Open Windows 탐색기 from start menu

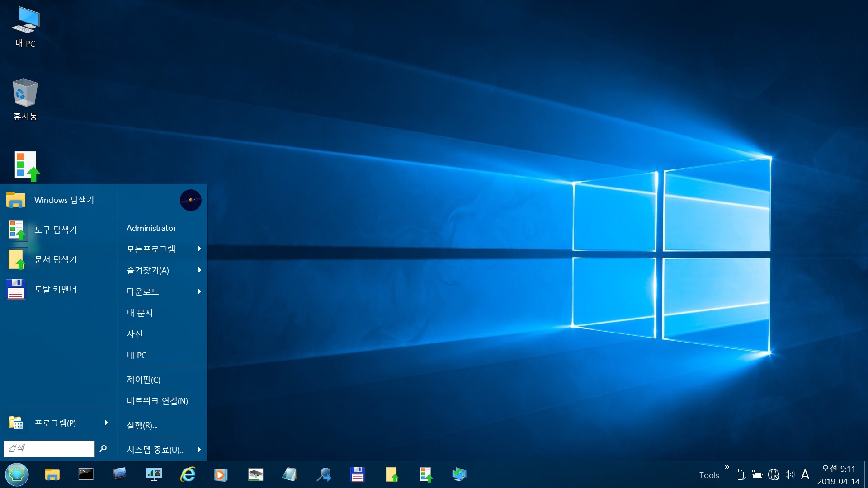(x=59, y=200)
